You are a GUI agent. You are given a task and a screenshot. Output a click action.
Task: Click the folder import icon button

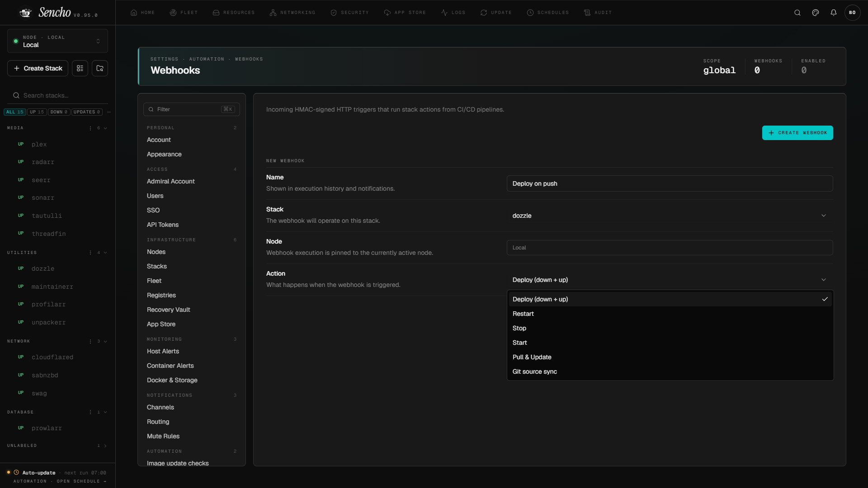pos(100,68)
